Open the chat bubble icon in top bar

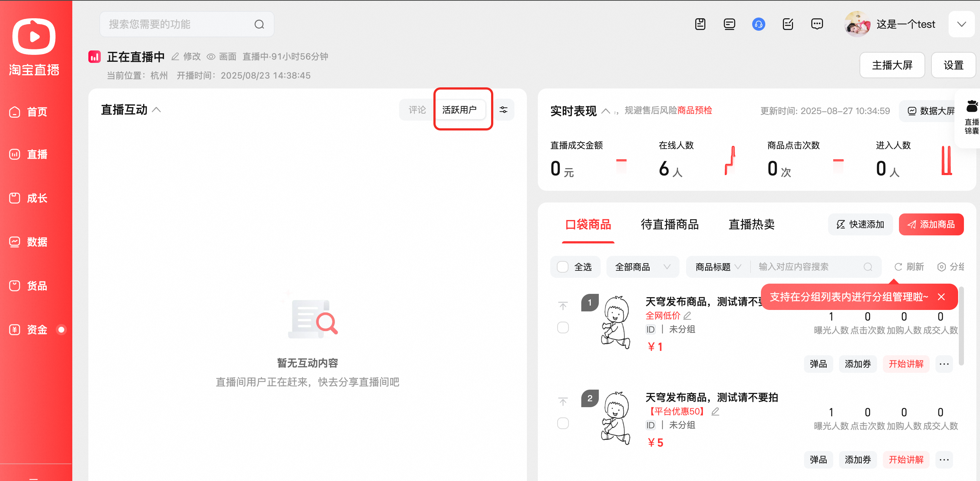[x=817, y=24]
